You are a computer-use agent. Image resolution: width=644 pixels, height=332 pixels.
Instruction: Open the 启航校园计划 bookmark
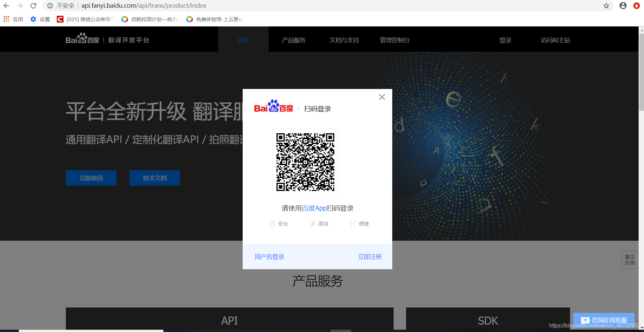coord(150,19)
